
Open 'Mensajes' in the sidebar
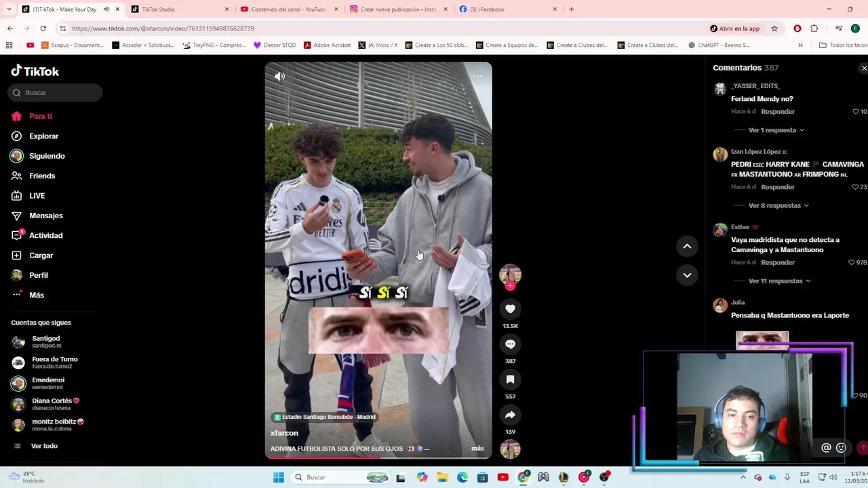(x=45, y=216)
